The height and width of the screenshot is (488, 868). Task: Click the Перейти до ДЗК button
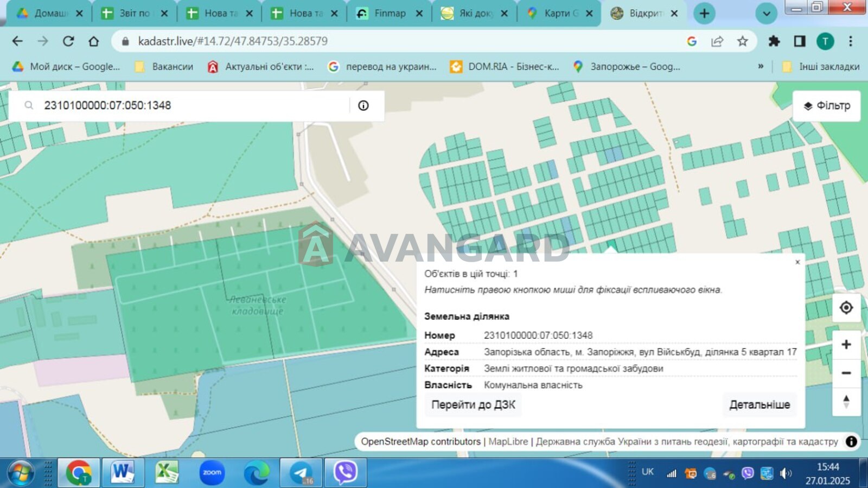click(x=473, y=405)
